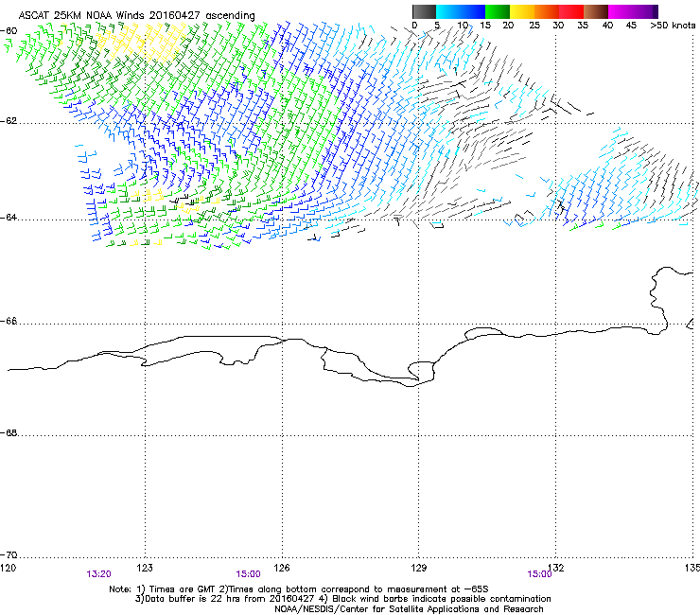Click the latitude label '-70'
Screen dimensions: 700x615
(9, 555)
